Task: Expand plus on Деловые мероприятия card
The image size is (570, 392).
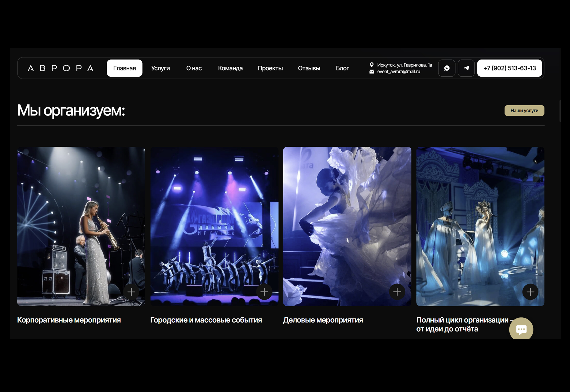Action: [397, 292]
